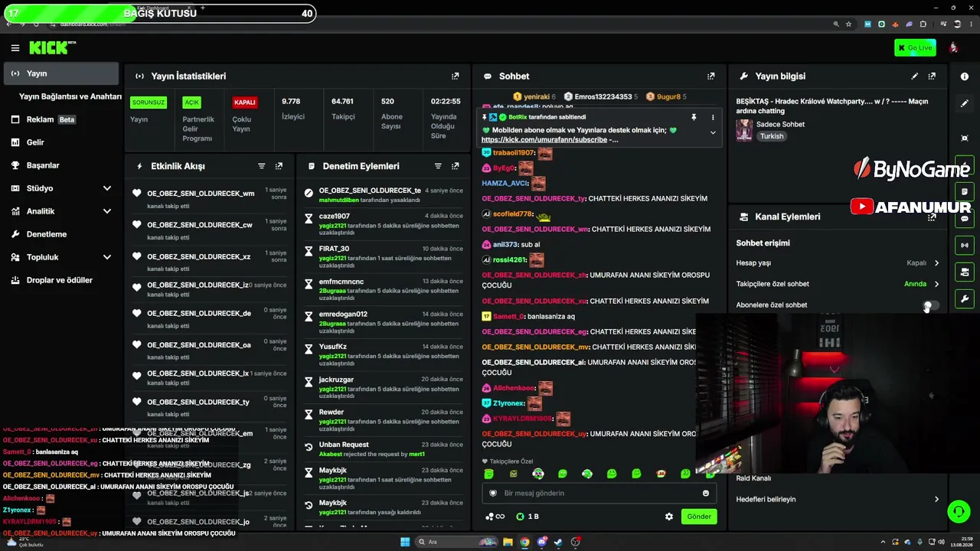Select Yayın in the sidebar

(x=61, y=73)
